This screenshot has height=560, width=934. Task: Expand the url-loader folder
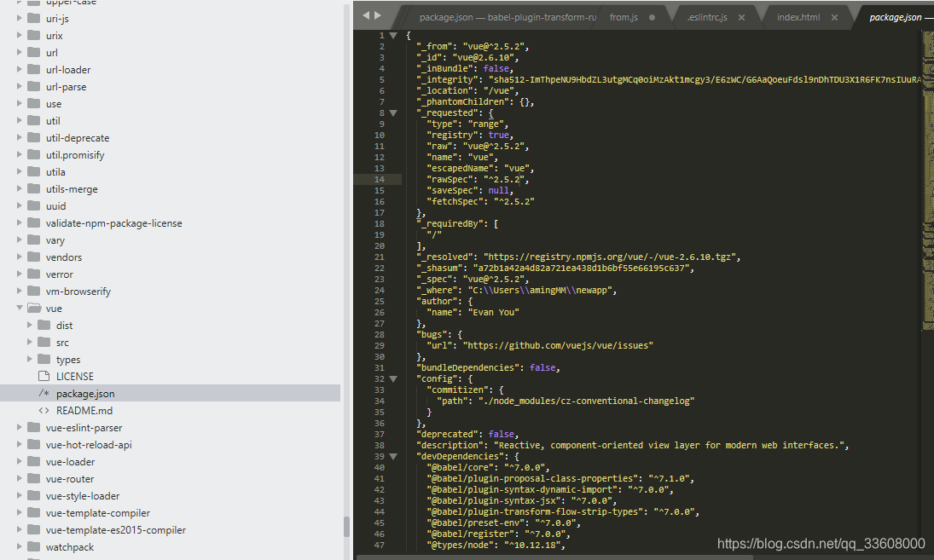click(20, 69)
